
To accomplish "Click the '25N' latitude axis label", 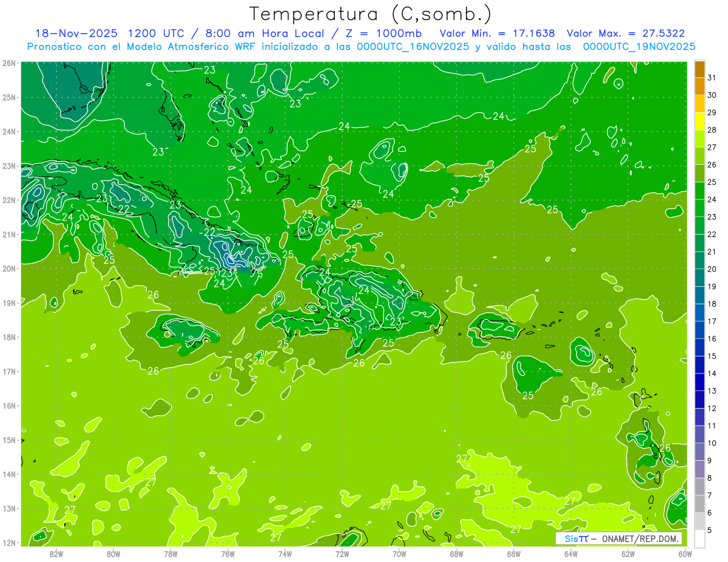I will (8, 98).
